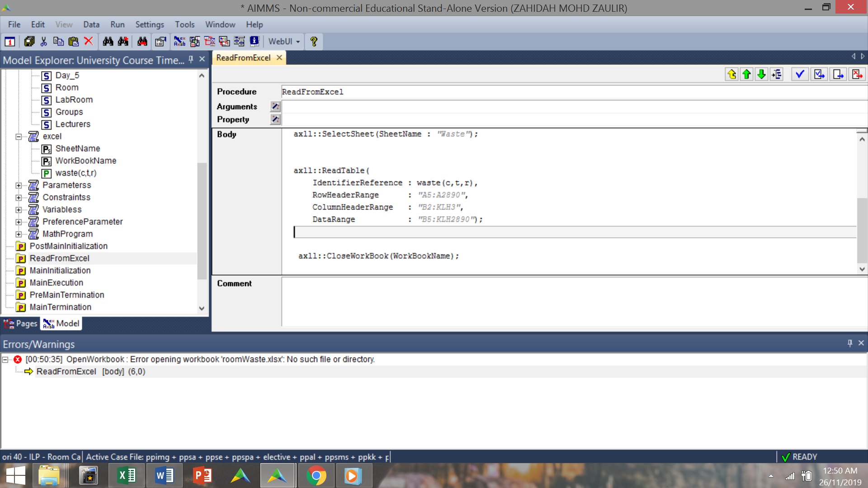
Task: Select the waste(c,t,r) parameter in tree
Action: coord(75,173)
